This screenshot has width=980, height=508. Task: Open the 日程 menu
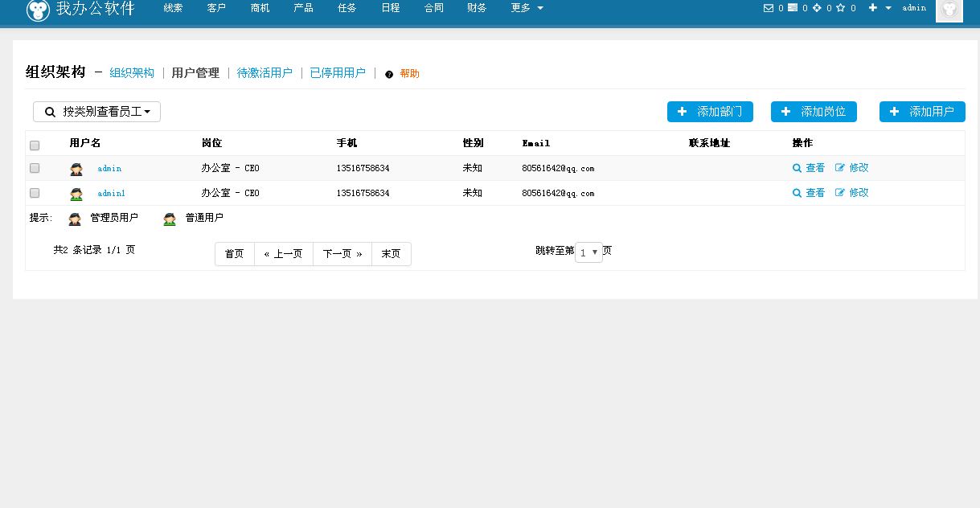(391, 8)
